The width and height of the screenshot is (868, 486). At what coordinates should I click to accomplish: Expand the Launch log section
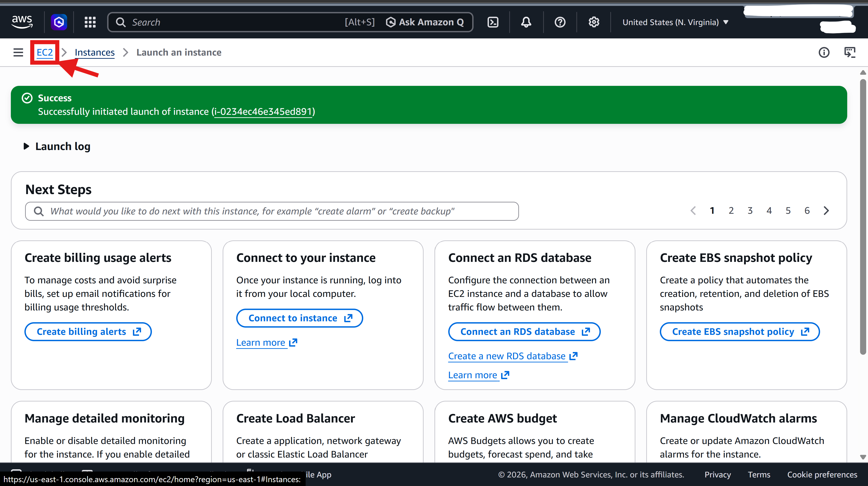57,146
